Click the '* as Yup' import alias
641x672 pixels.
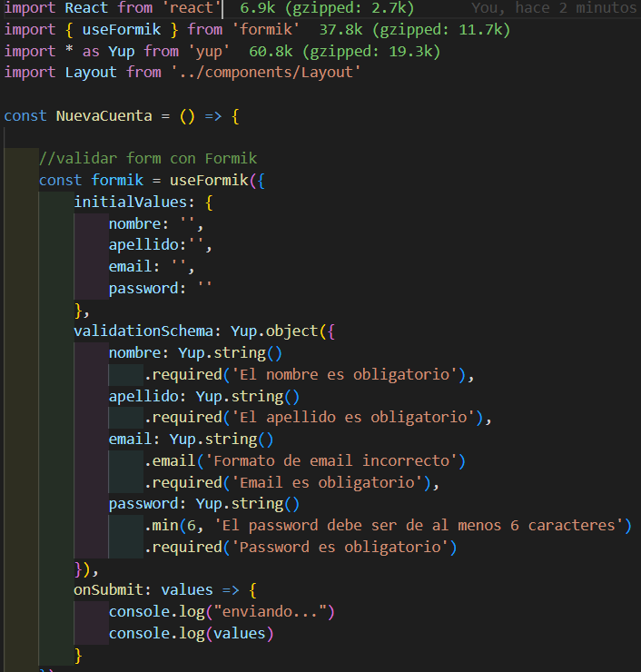point(100,52)
